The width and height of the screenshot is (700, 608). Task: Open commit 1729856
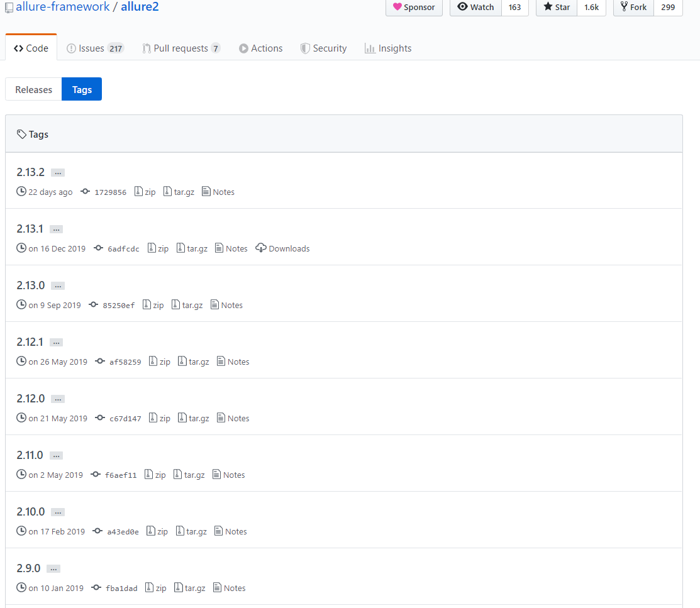(104, 192)
